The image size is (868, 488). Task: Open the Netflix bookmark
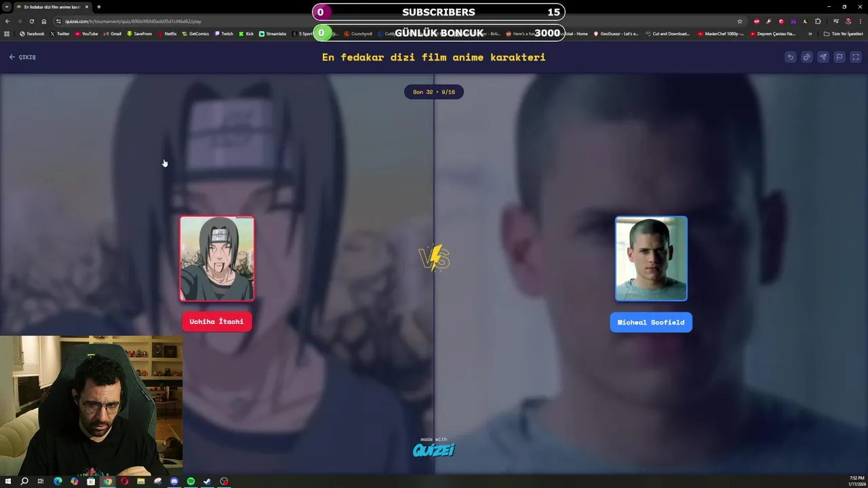[x=167, y=34]
